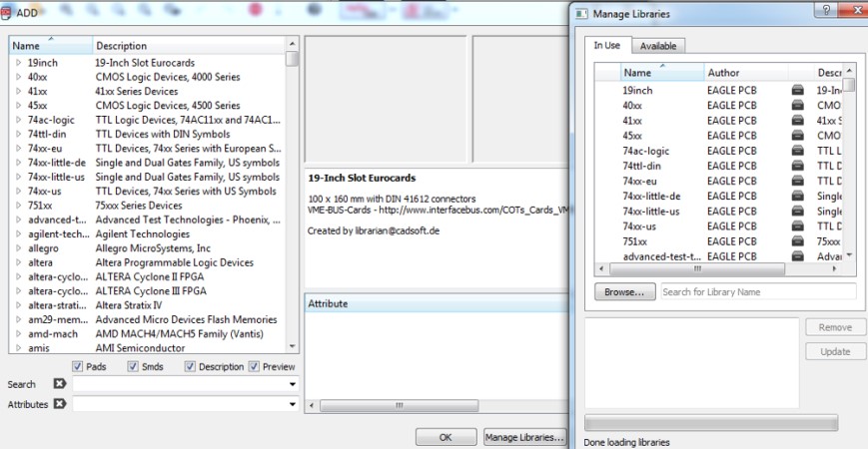Image resolution: width=868 pixels, height=449 pixels.
Task: Click library icon in 40xx row, Manage Libraries
Action: pyautogui.click(x=798, y=105)
